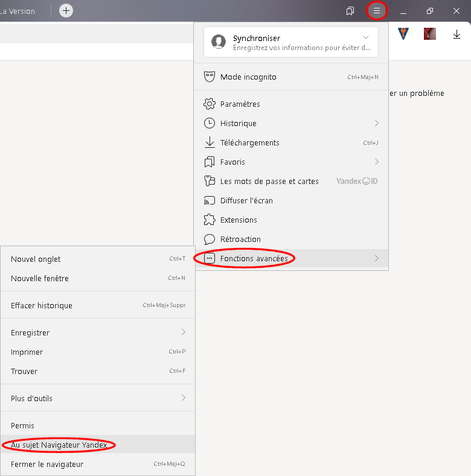
Task: Click the 'Enregistrez vos informations' subtitle text
Action: point(302,48)
